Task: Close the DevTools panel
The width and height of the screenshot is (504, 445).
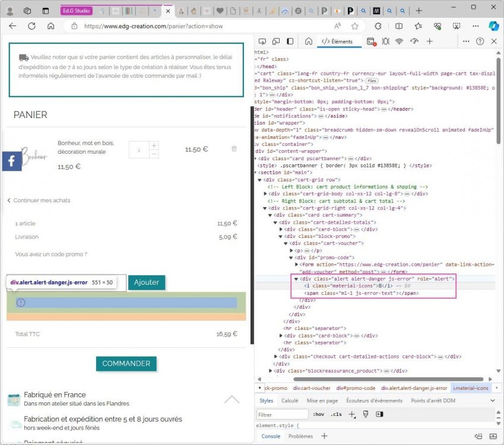Action: (494, 42)
